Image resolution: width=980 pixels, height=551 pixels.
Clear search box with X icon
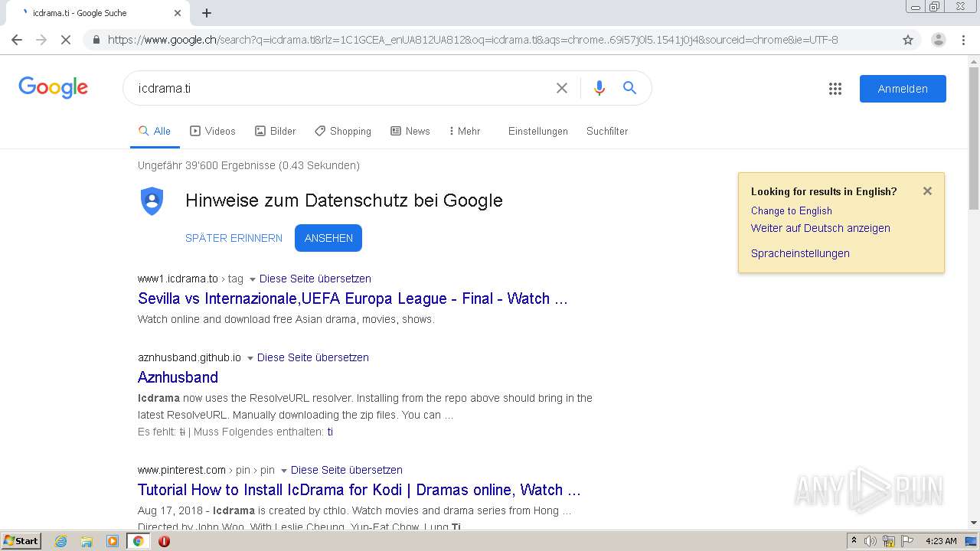pos(562,88)
